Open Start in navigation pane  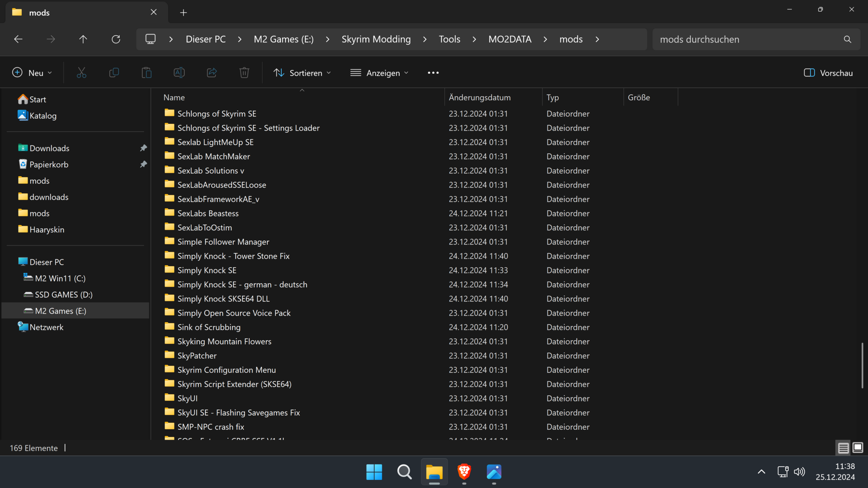(x=32, y=99)
